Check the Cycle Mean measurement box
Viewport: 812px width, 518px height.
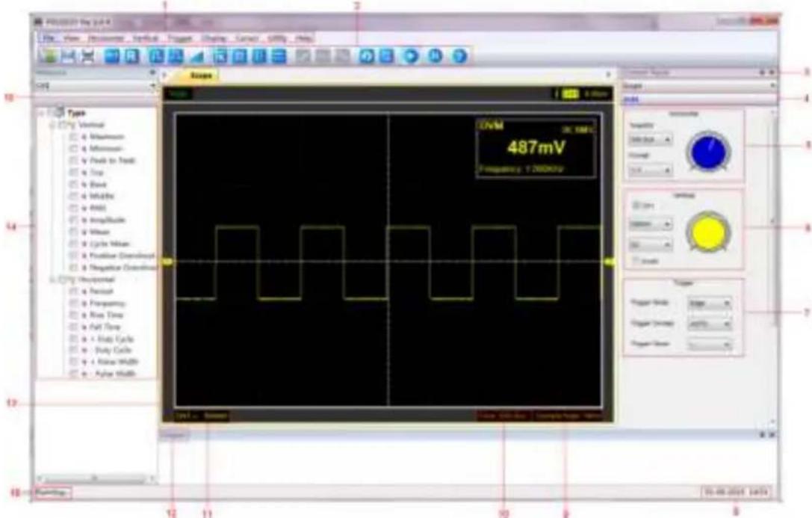pyautogui.click(x=73, y=244)
